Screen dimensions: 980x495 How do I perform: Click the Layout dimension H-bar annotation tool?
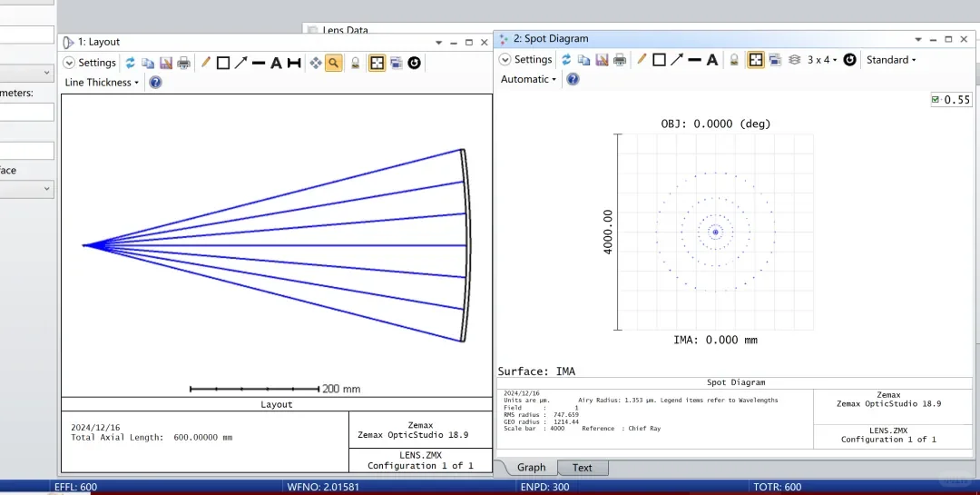point(294,63)
